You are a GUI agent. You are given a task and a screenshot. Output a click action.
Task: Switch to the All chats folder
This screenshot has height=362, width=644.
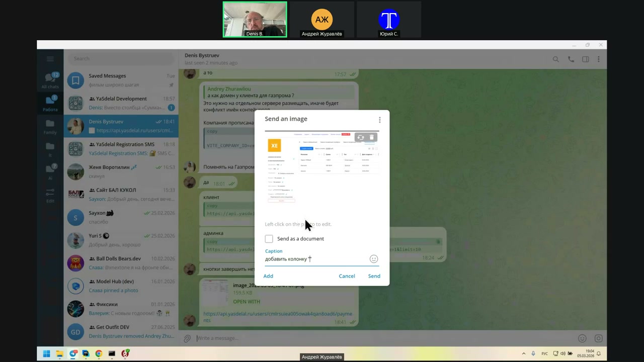point(50,80)
